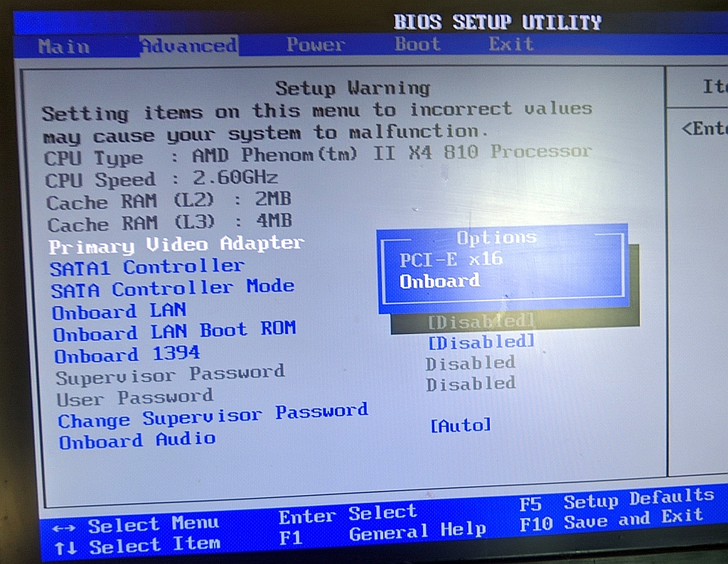Select SATA Controller Mode setting
728x564 pixels.
(173, 288)
